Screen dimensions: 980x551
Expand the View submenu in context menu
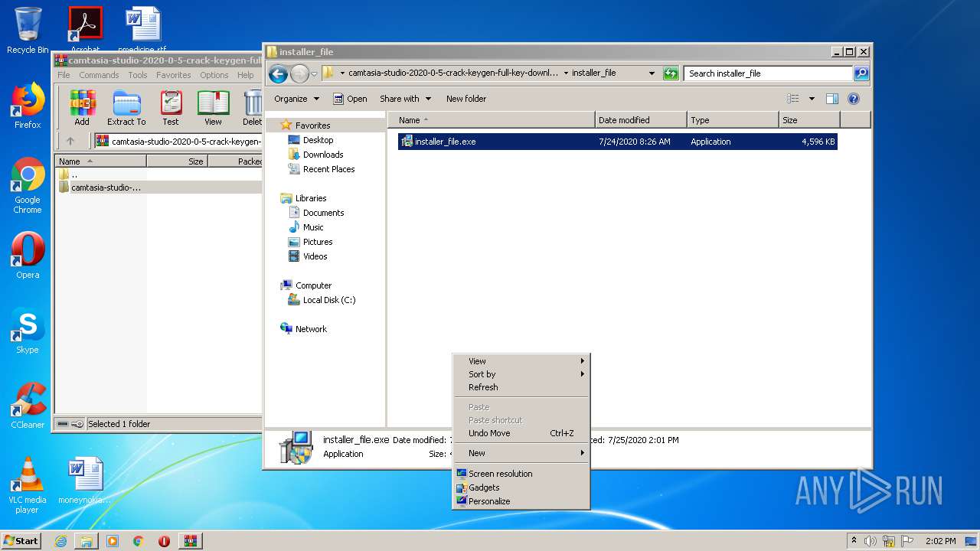[521, 361]
